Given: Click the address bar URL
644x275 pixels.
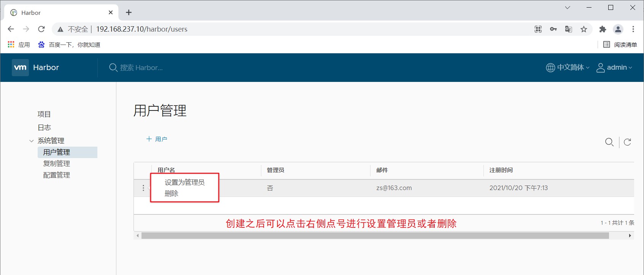Looking at the screenshot, I should [142, 29].
